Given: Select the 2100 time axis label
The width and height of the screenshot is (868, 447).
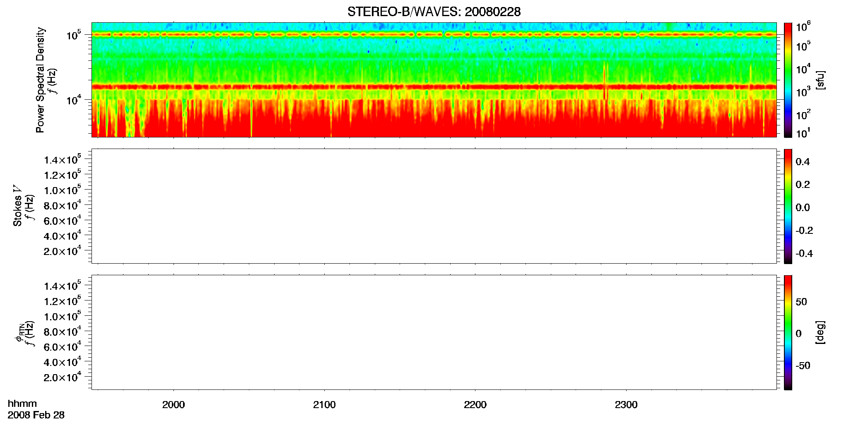Looking at the screenshot, I should [x=324, y=405].
